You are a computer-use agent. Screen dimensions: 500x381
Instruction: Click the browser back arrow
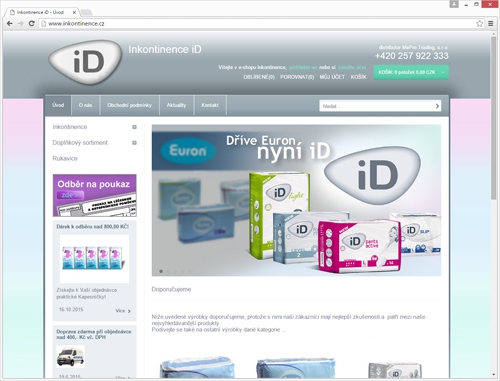click(x=10, y=23)
